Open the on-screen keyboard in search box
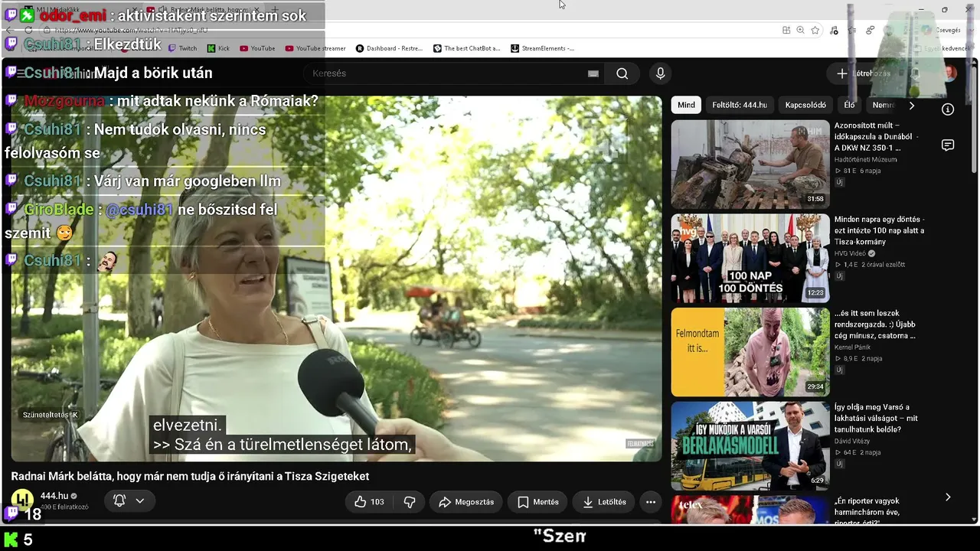This screenshot has width=980, height=551. pyautogui.click(x=593, y=73)
